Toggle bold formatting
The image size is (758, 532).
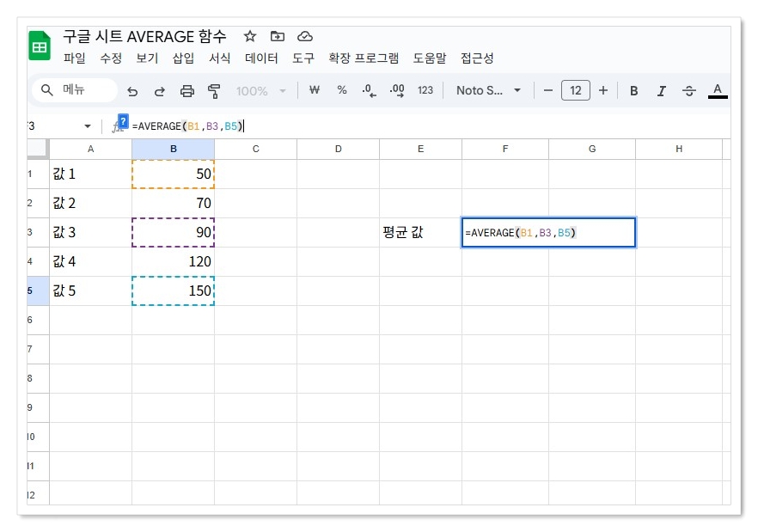point(633,91)
